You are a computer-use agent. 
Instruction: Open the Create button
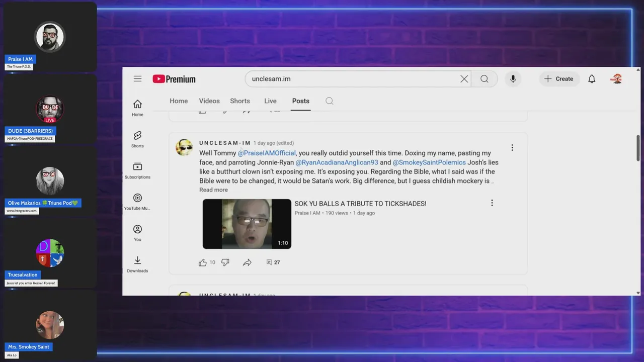click(x=559, y=79)
